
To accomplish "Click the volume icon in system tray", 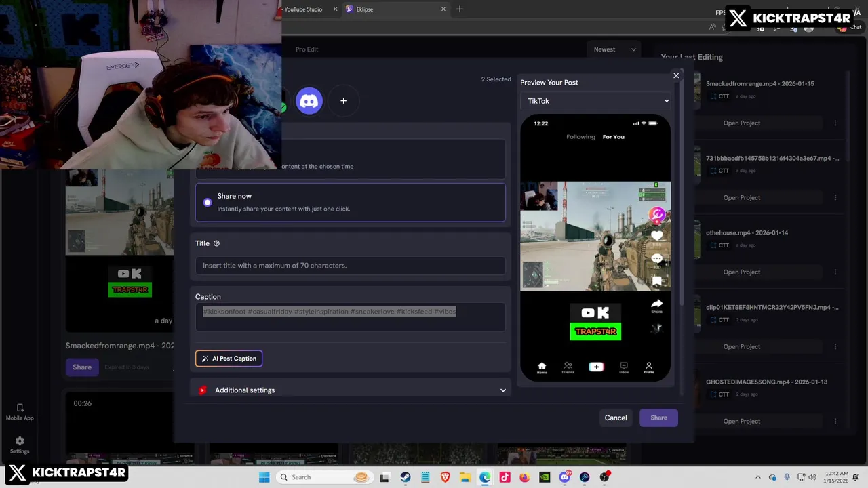I will [813, 477].
